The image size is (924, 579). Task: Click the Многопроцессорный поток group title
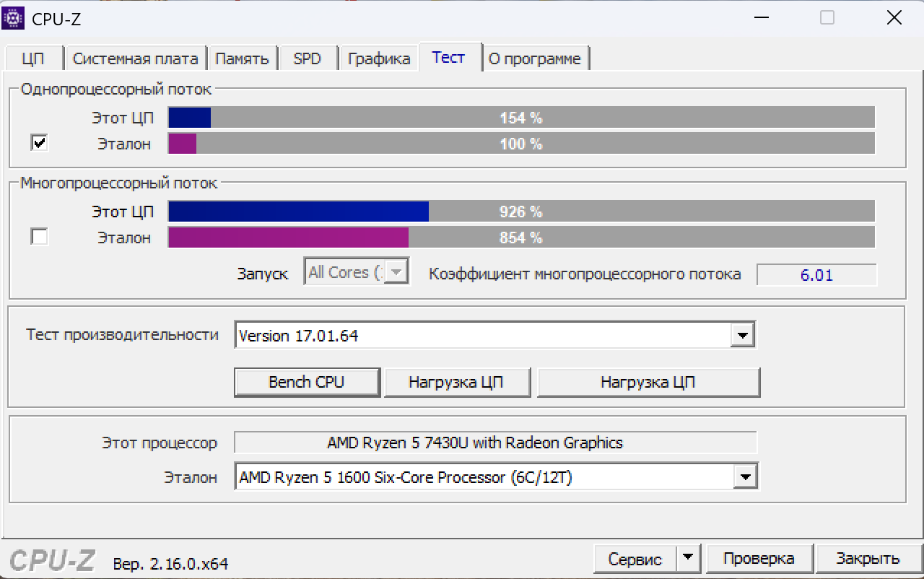coord(118,183)
